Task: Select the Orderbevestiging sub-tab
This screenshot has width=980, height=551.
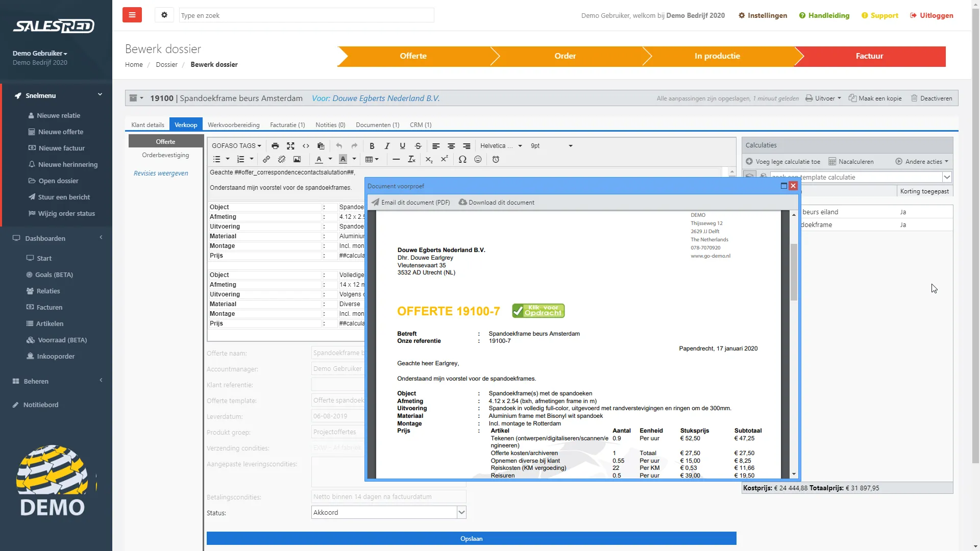Action: point(165,155)
